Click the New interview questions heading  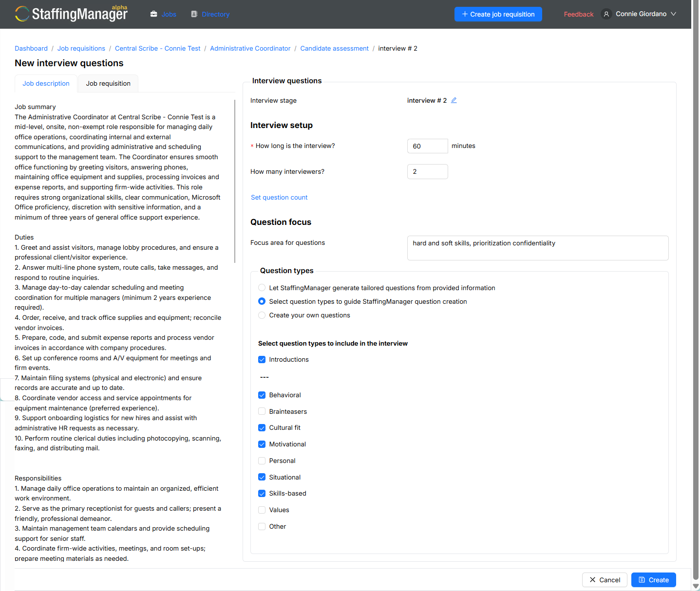(69, 63)
